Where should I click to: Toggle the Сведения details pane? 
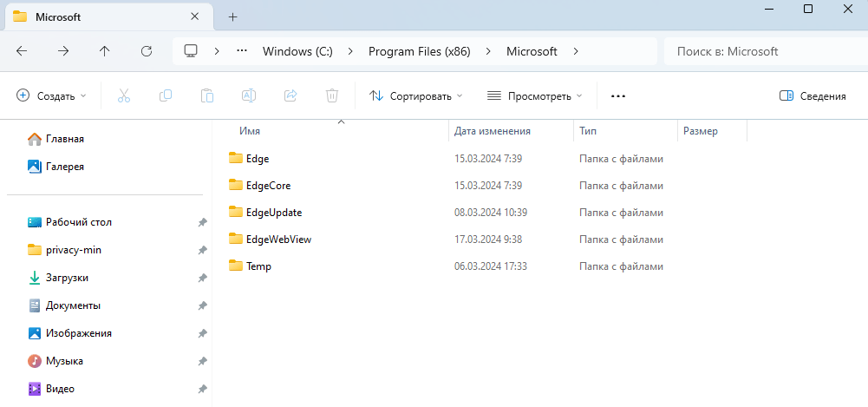click(x=813, y=95)
